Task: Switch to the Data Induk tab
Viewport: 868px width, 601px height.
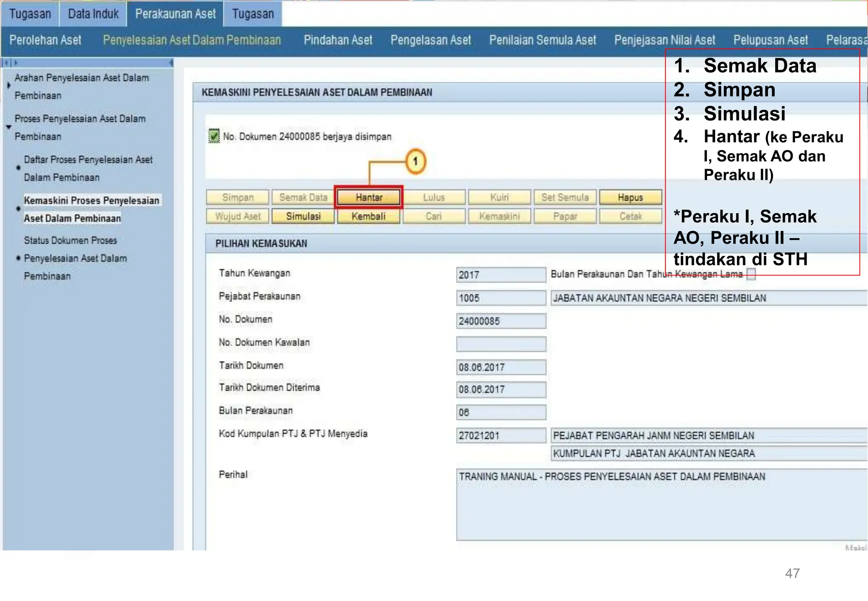Action: 93,14
